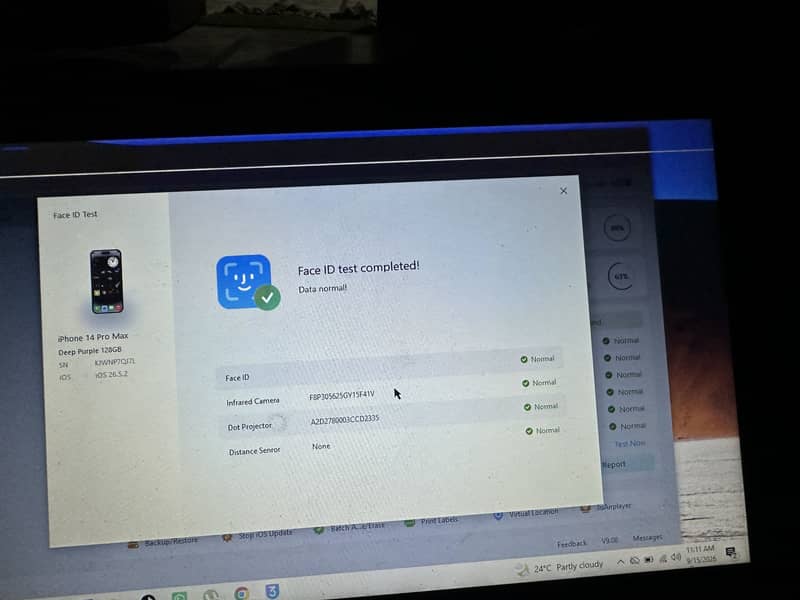This screenshot has width=800, height=600.
Task: Click the Data normal status text
Action: pos(322,289)
